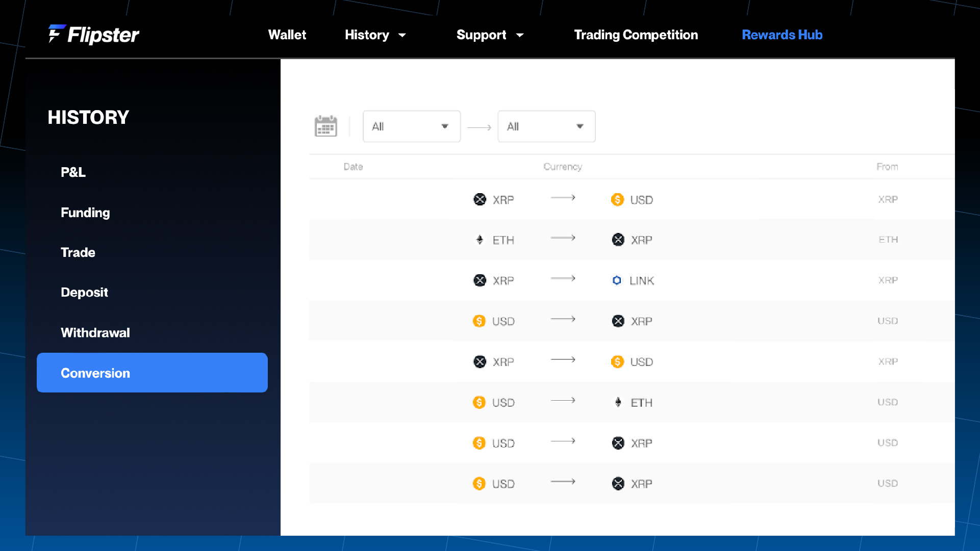Click From value ETH in second row

[x=888, y=240]
